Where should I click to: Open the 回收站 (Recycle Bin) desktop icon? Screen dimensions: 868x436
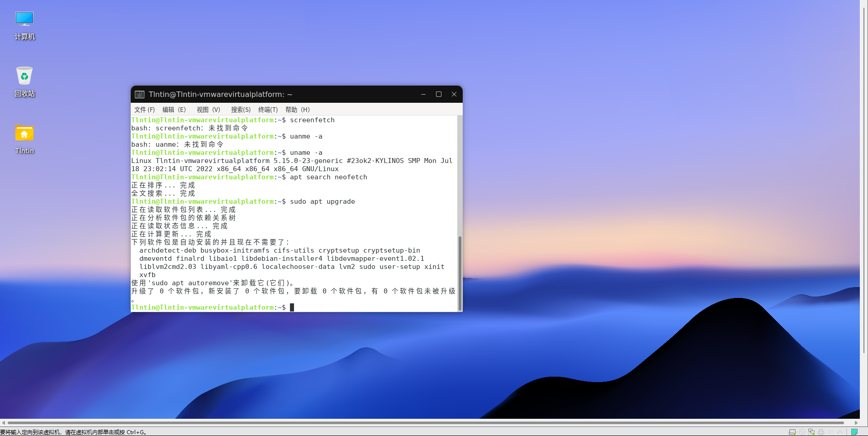24,76
